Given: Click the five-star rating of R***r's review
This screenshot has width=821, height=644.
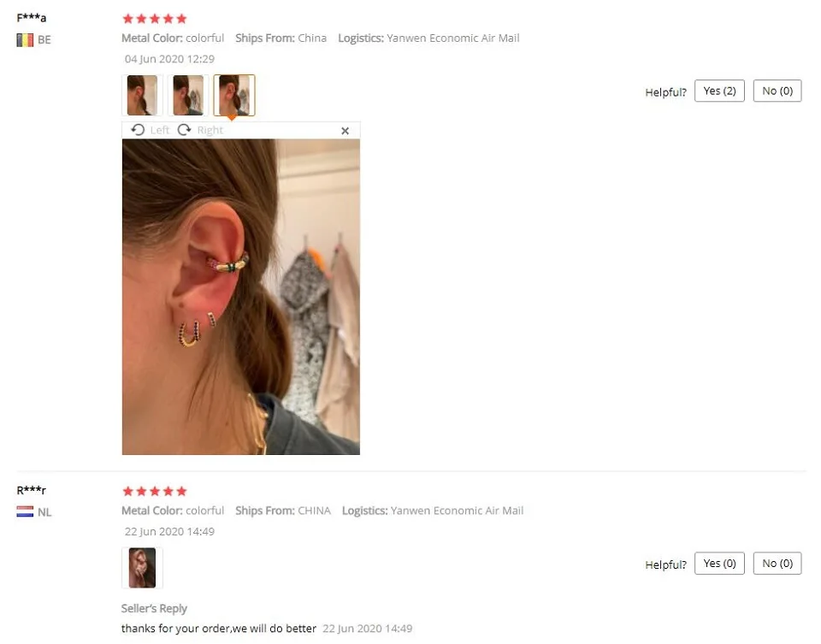Looking at the screenshot, I should click(155, 491).
